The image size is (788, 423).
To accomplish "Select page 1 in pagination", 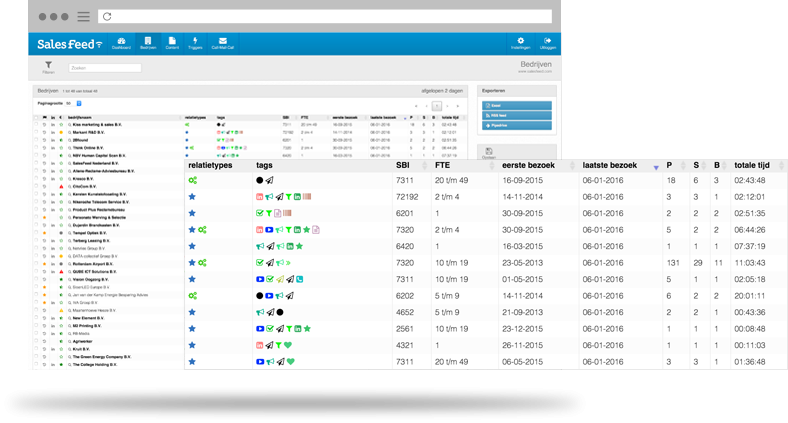I will (437, 106).
